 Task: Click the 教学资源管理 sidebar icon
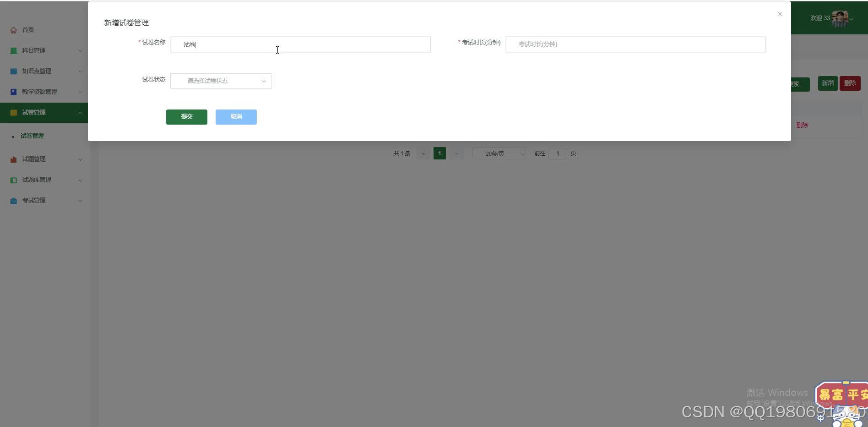point(13,92)
